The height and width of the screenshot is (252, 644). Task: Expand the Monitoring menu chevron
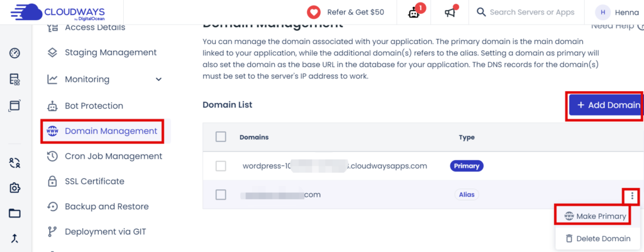159,79
